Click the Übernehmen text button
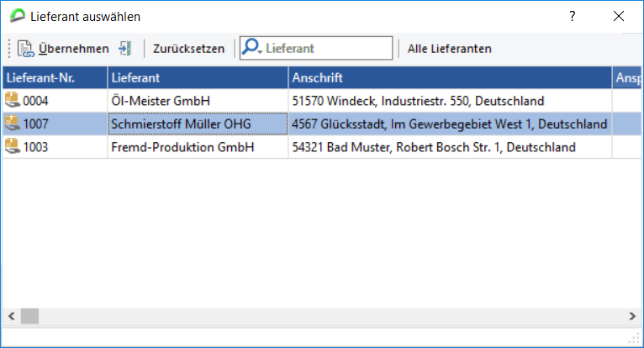Screen dimensions: 644x348 [73, 49]
